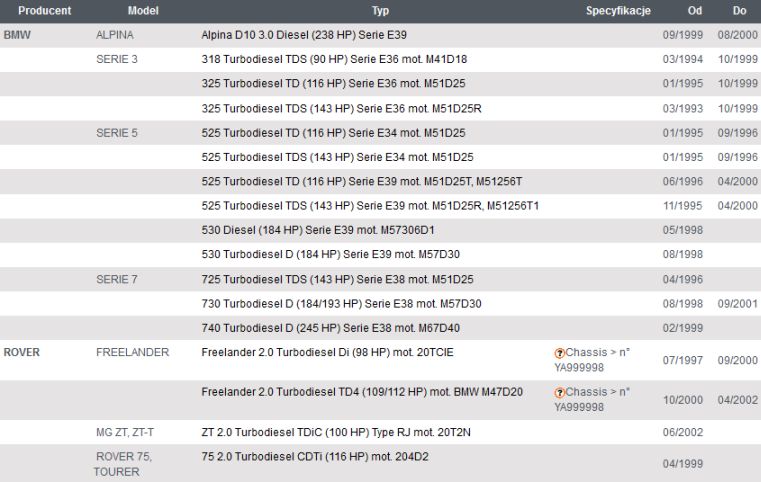Select the SERIE 3 model entry
Screen dimensions: 761x482
(x=116, y=59)
